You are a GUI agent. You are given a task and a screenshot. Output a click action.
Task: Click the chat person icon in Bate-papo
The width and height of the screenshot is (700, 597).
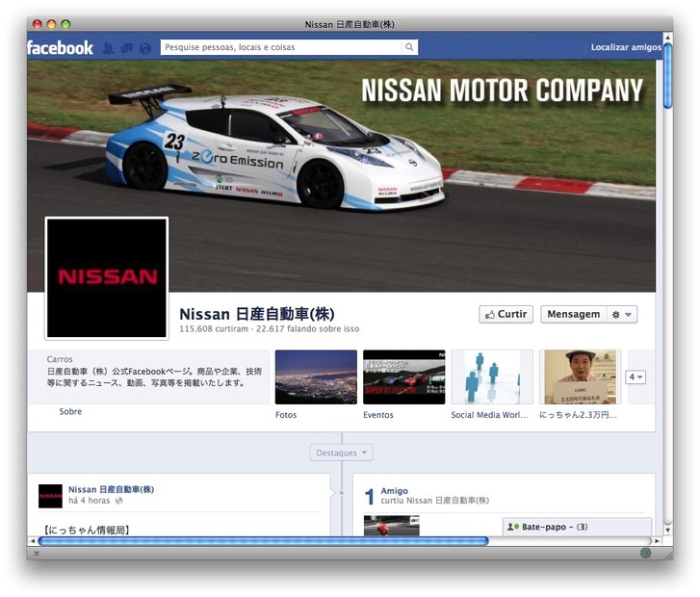pyautogui.click(x=512, y=527)
